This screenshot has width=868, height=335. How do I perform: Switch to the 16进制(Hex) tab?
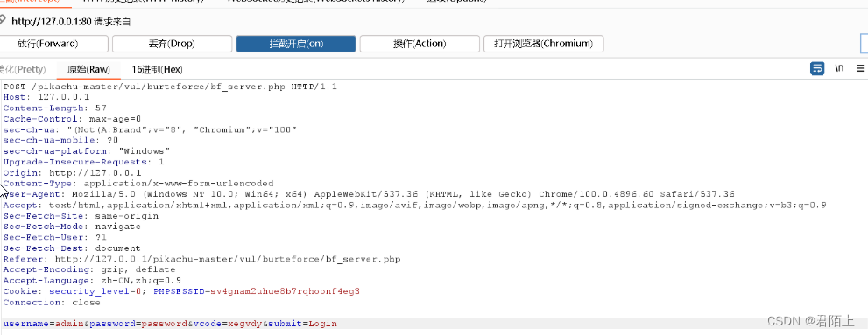157,70
